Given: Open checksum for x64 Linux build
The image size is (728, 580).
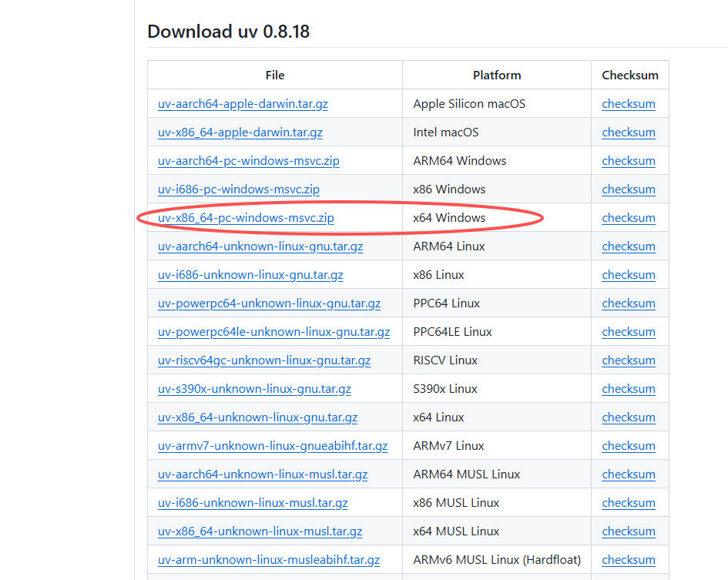Looking at the screenshot, I should [629, 417].
